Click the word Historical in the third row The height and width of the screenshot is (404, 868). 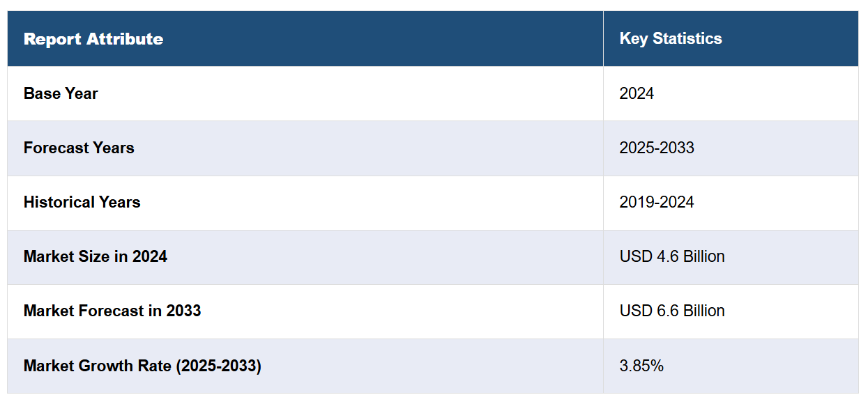coord(59,202)
